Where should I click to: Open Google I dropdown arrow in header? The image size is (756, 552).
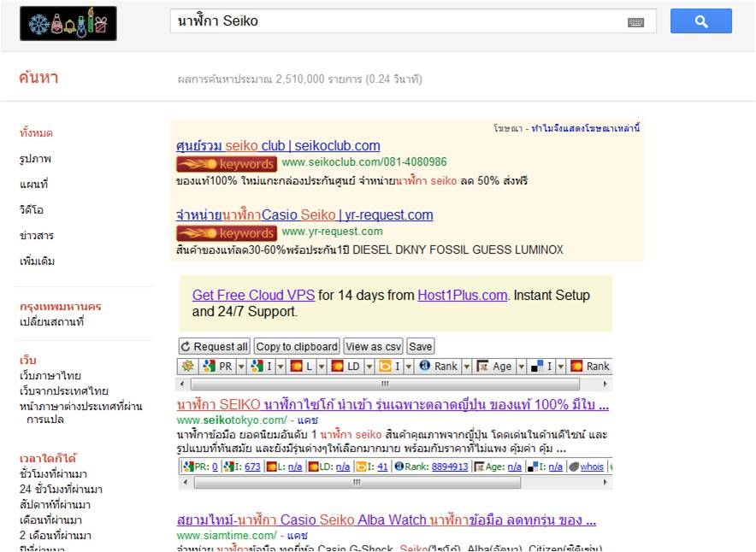[281, 367]
